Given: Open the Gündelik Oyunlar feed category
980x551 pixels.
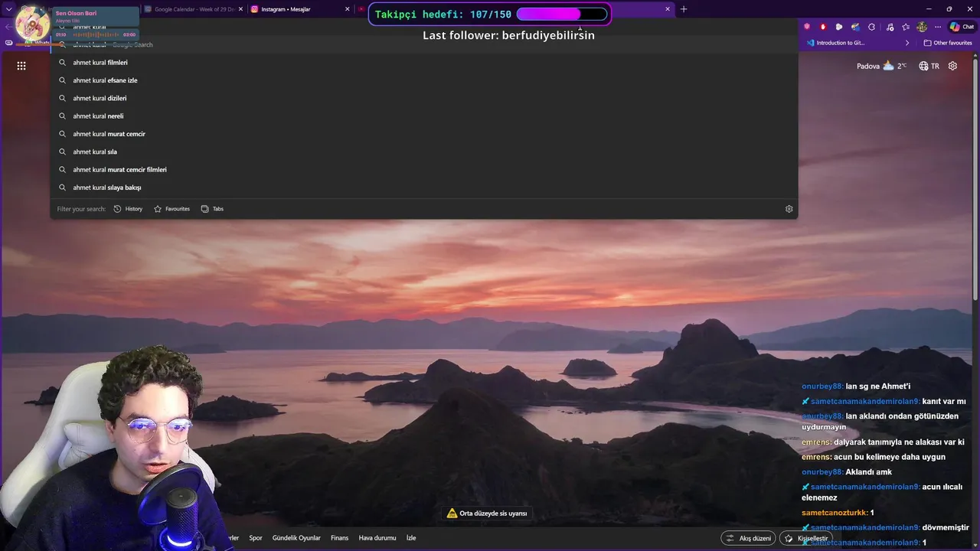Looking at the screenshot, I should [x=296, y=538].
